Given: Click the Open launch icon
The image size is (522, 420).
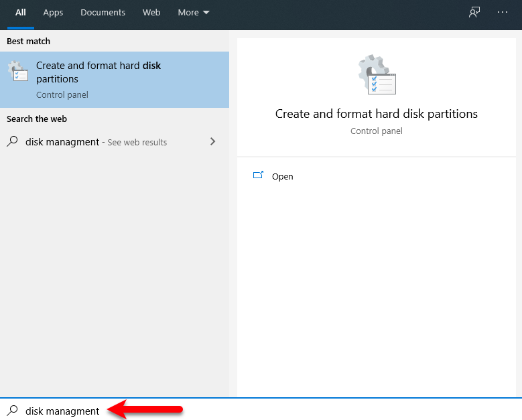Looking at the screenshot, I should click(258, 175).
